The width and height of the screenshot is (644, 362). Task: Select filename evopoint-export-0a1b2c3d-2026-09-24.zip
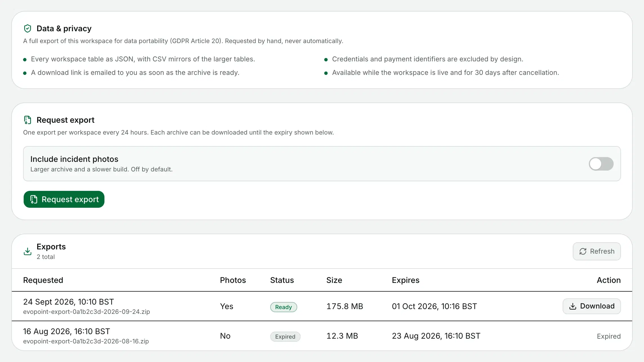click(86, 312)
